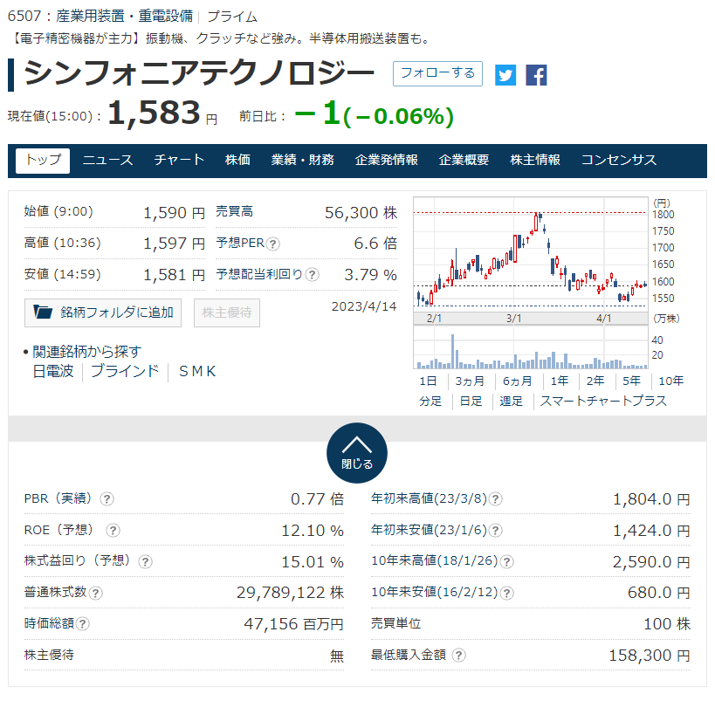The width and height of the screenshot is (715, 728).
Task: Switch to the ニュース tab
Action: pyautogui.click(x=107, y=161)
